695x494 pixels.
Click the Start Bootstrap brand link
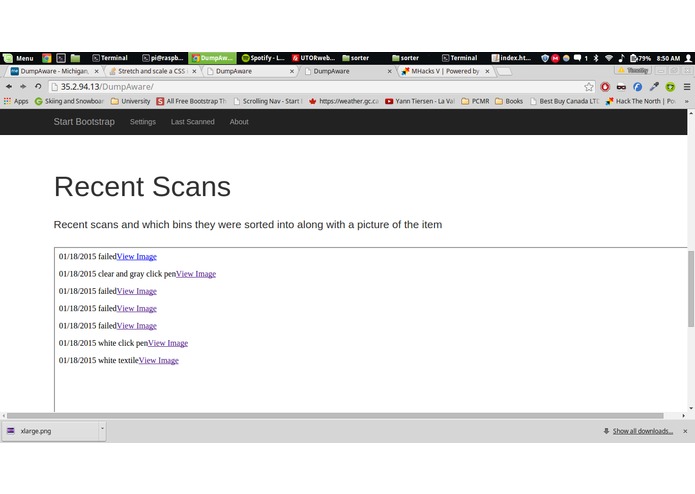[x=84, y=122]
